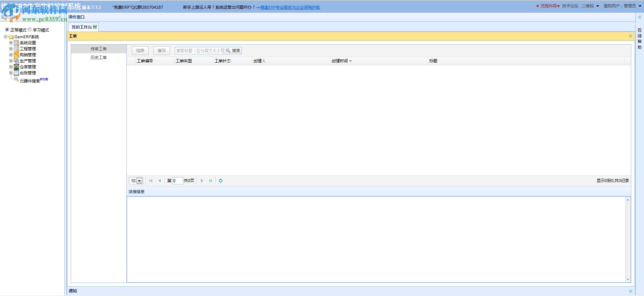
Task: Expand the 工程管理 tree node
Action: [x=11, y=49]
